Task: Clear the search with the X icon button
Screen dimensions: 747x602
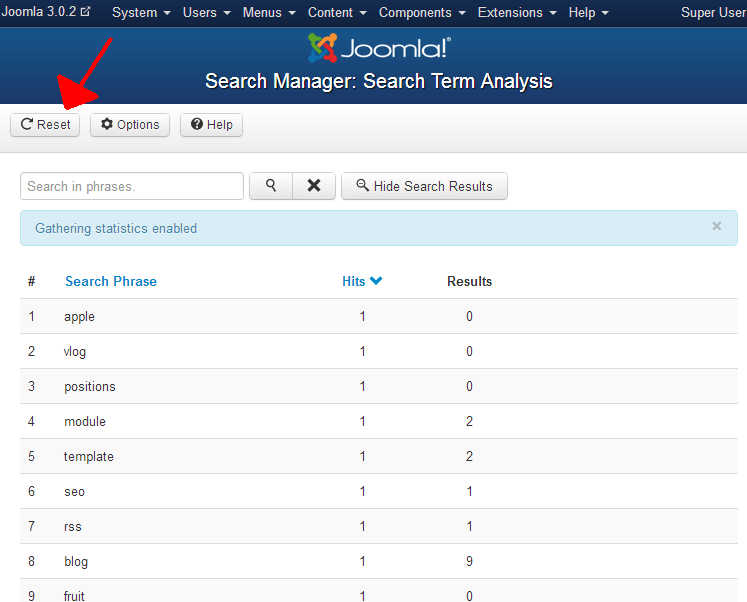Action: [313, 186]
